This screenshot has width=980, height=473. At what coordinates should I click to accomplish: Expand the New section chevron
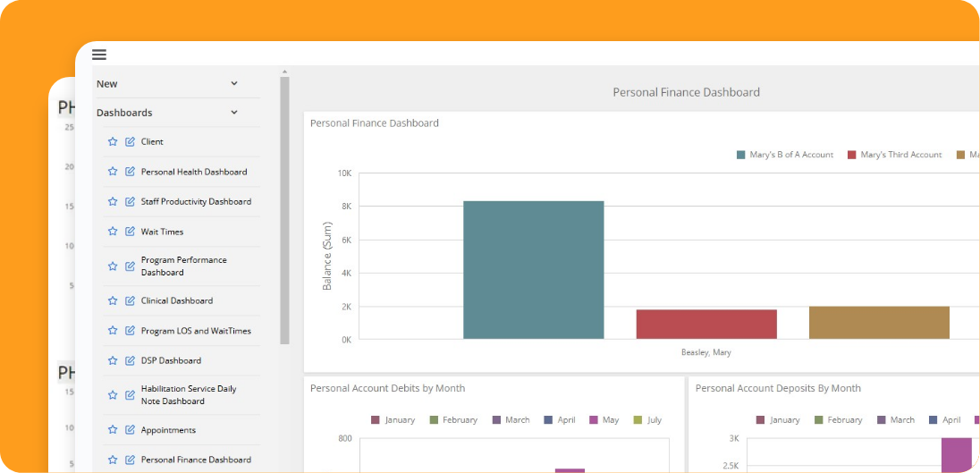click(x=234, y=83)
